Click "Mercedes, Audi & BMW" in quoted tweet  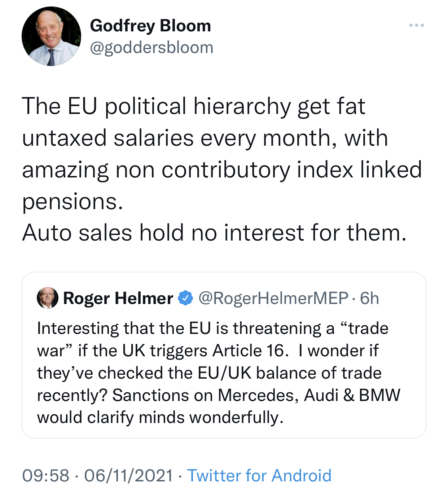tap(309, 395)
